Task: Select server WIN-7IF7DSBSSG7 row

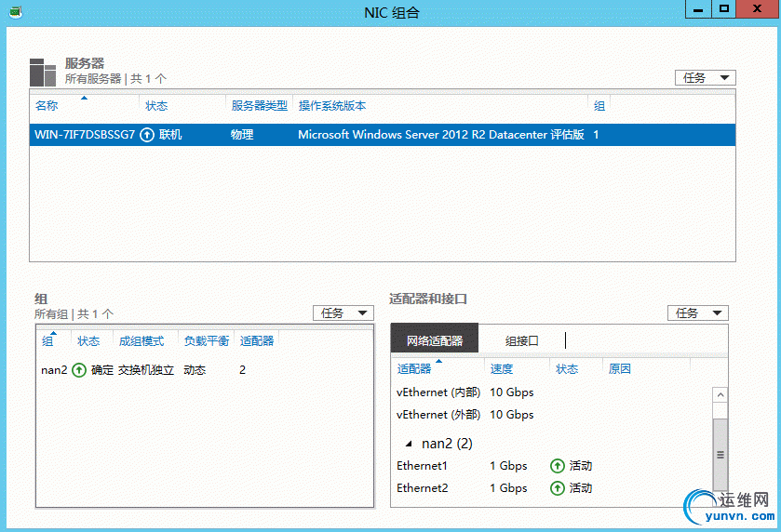Action: pos(382,135)
